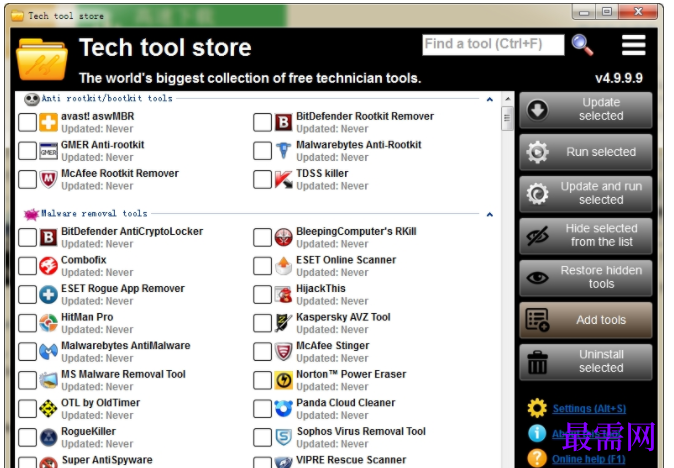Click the Norton Power Eraser icon

tap(284, 380)
